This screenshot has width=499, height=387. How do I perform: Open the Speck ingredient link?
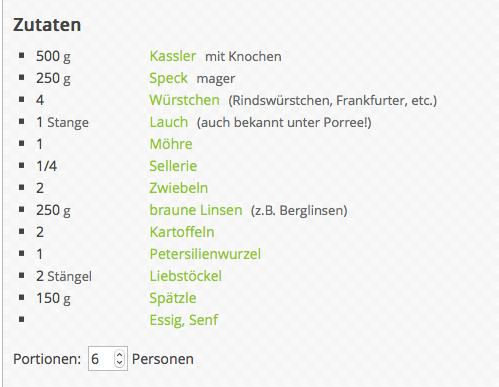169,79
